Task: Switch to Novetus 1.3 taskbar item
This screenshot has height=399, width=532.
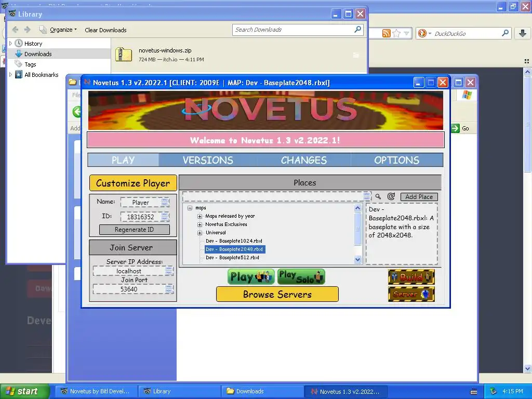Action: click(345, 391)
